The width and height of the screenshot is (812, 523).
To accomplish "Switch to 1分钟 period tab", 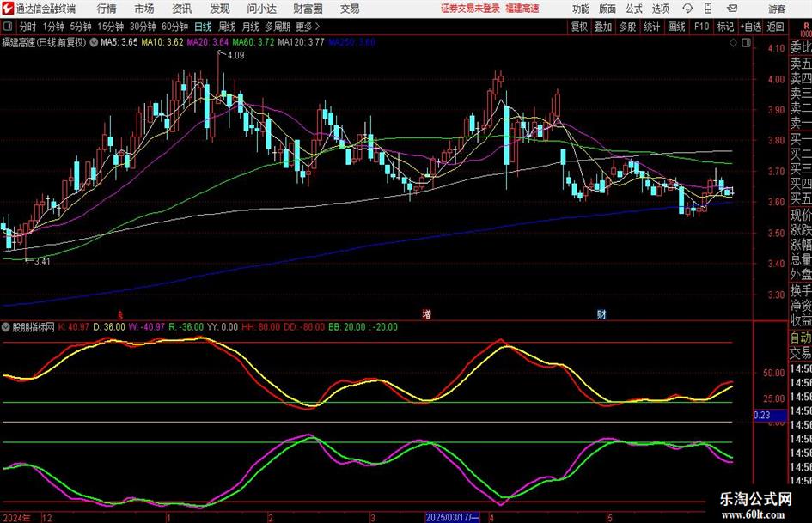I will click(x=53, y=27).
